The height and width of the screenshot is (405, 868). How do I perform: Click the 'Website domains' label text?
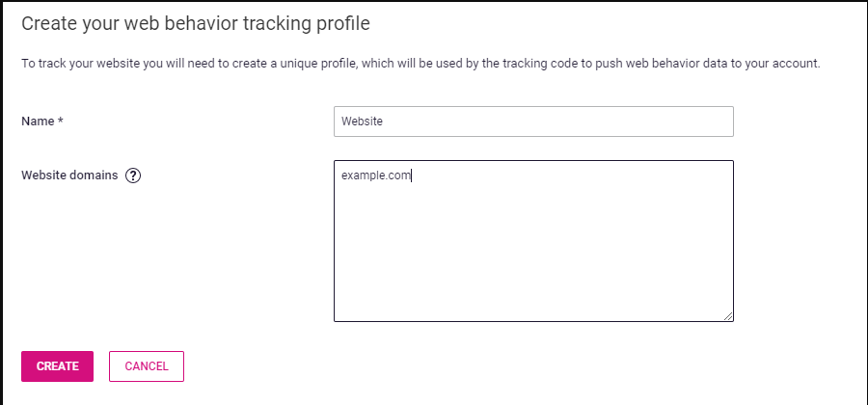pyautogui.click(x=69, y=175)
